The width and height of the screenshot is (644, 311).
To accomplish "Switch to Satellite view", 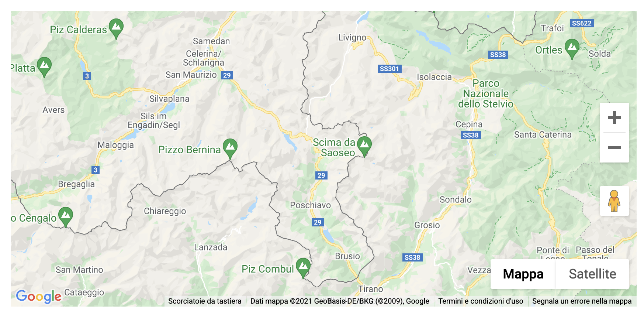I will 592,274.
